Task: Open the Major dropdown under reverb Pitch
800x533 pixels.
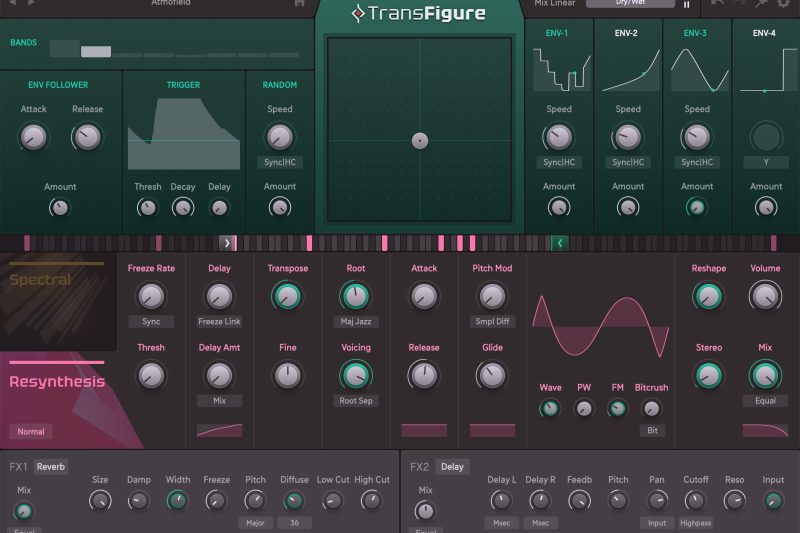Action: coord(255,523)
